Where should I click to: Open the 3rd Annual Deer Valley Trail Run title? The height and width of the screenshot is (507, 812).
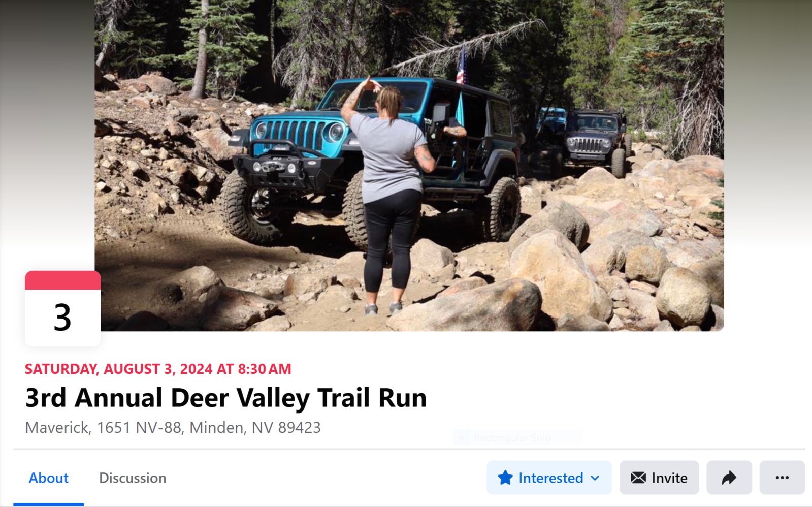[x=226, y=398]
